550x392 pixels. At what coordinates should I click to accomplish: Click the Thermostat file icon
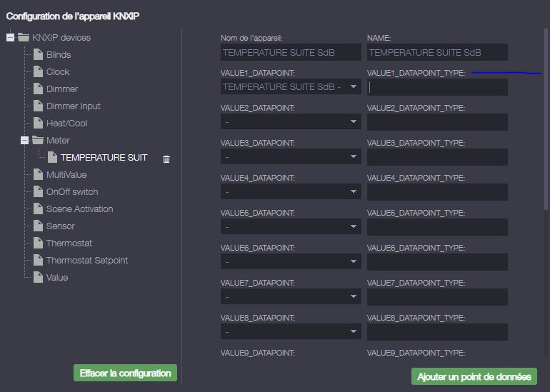pyautogui.click(x=39, y=243)
